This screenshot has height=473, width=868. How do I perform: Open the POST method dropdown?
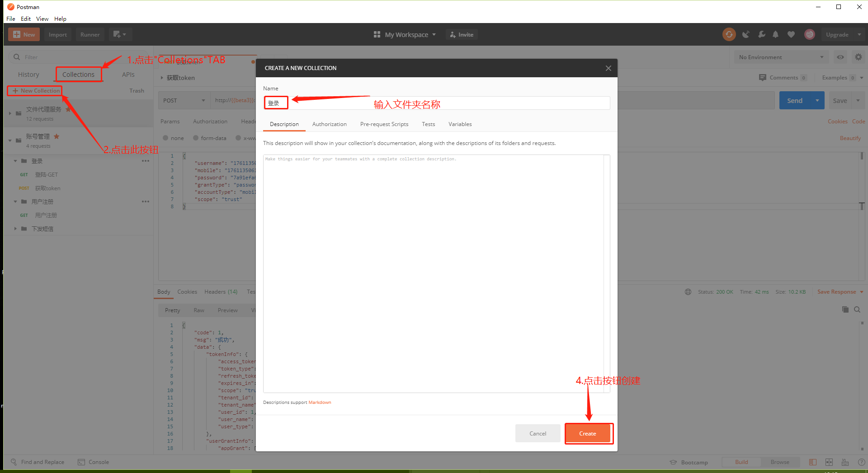pyautogui.click(x=184, y=100)
